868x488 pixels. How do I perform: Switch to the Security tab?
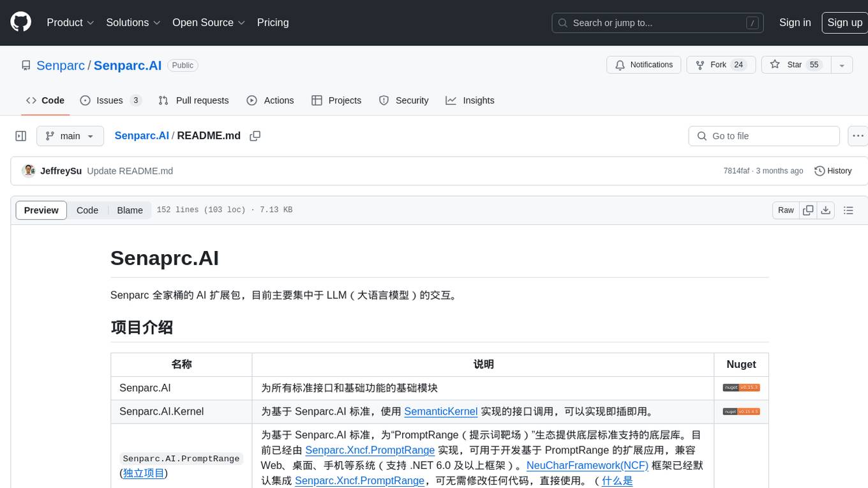point(403,100)
